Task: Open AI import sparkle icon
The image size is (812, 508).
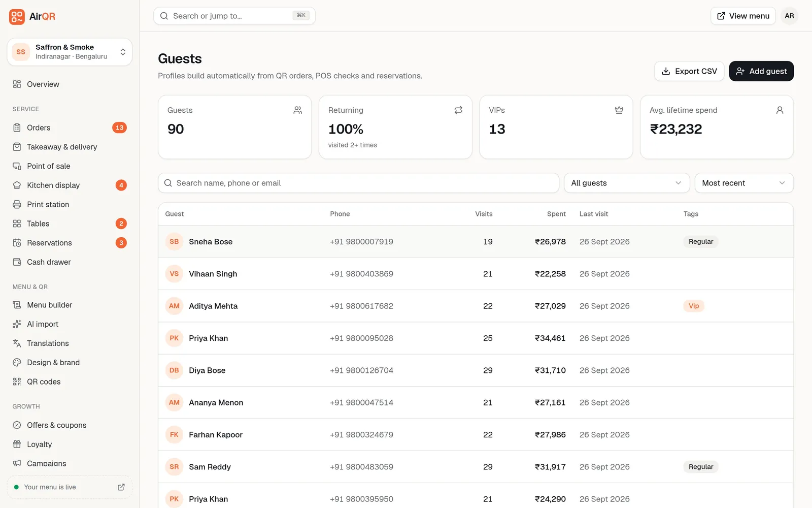Action: 17,324
